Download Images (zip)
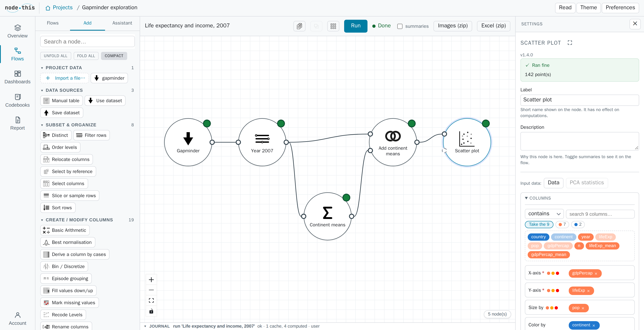Screen dimensions: 644x330 [452, 26]
